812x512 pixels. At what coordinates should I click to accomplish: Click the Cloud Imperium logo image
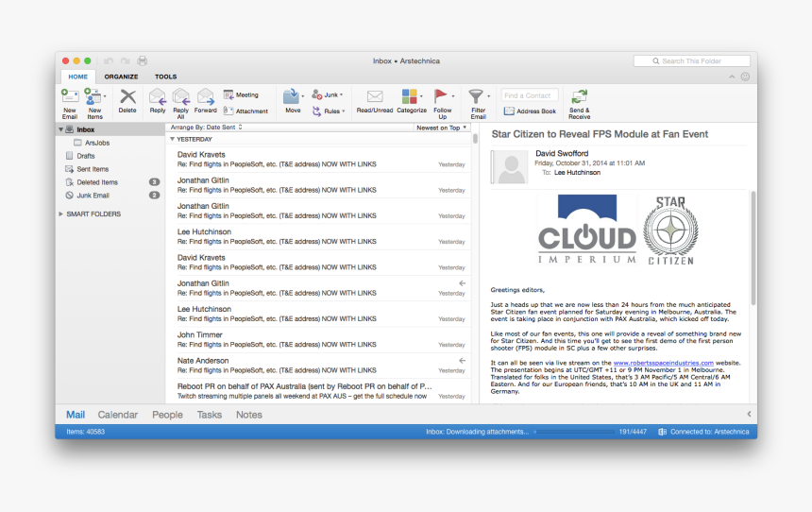[x=586, y=230]
